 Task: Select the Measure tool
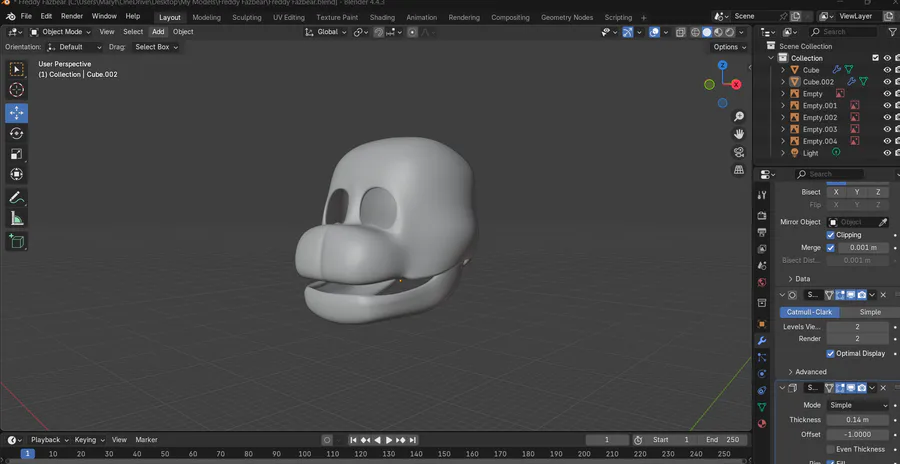(x=17, y=218)
